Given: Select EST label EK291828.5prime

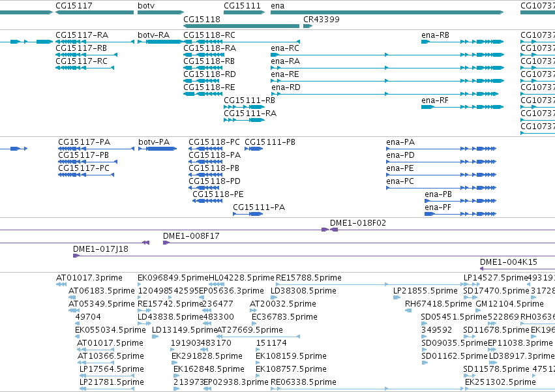Looking at the screenshot, I should coord(207,357).
